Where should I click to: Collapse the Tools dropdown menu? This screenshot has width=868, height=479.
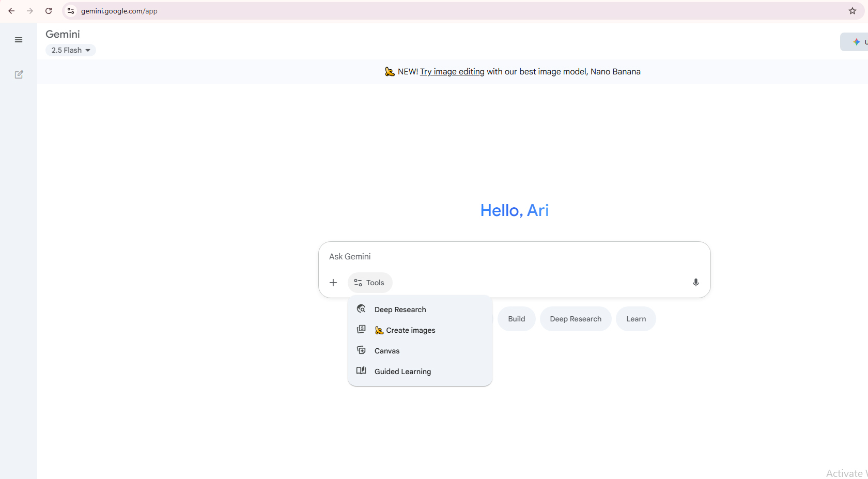pos(370,283)
